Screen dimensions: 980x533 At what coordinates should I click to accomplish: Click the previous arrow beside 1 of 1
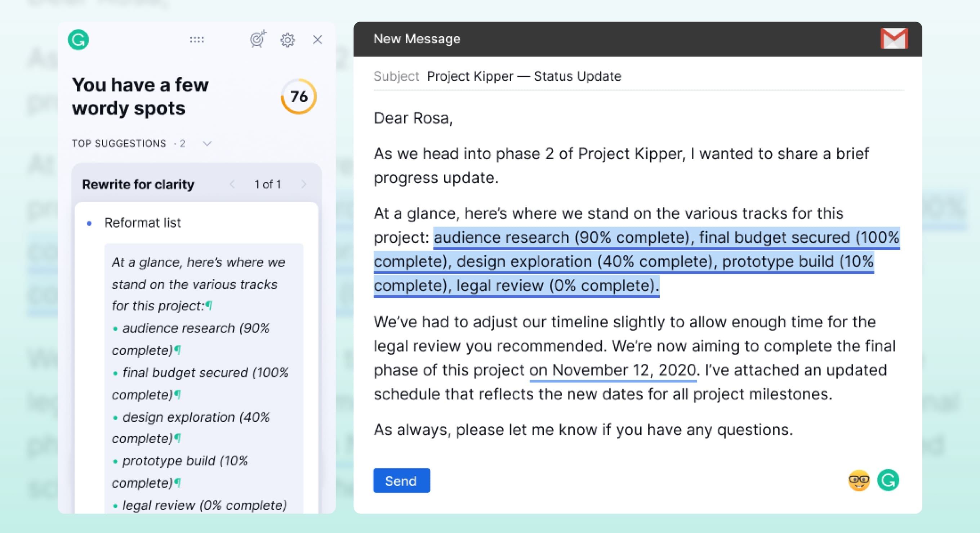pyautogui.click(x=232, y=184)
